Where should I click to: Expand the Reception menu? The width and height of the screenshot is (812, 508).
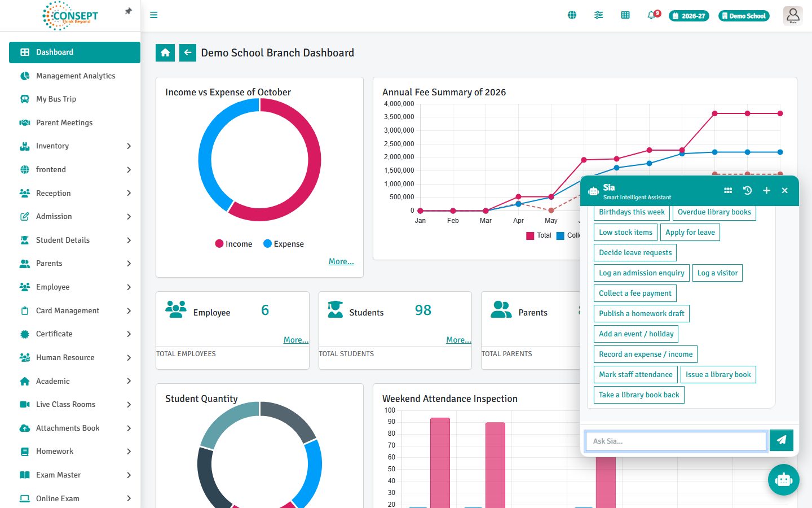click(x=74, y=193)
